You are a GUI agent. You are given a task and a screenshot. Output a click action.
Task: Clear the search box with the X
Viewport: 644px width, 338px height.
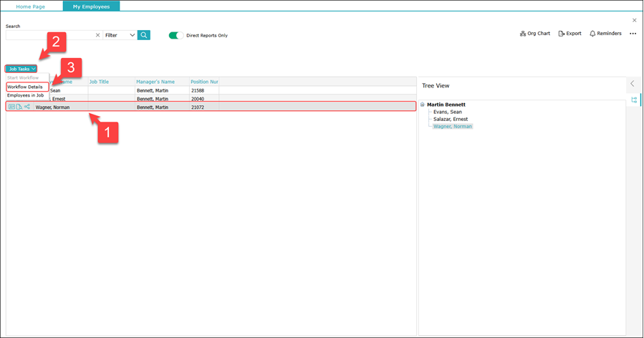[98, 35]
